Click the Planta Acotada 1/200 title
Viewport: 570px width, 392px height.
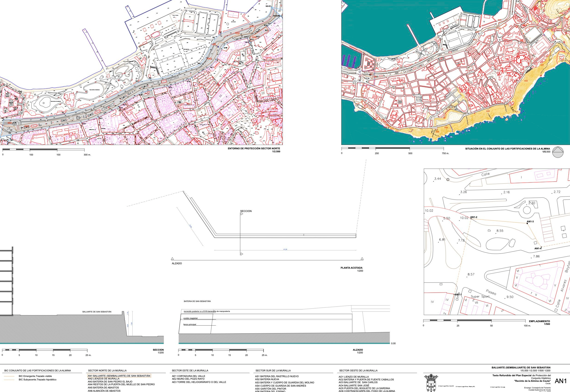[352, 268]
